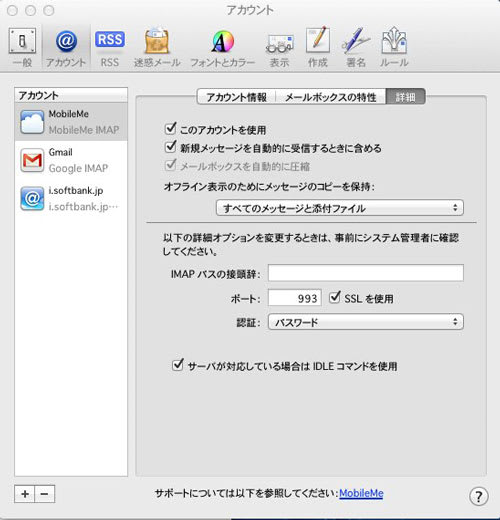Switch to the アカウント情報 tab
This screenshot has width=500, height=520.
236,97
